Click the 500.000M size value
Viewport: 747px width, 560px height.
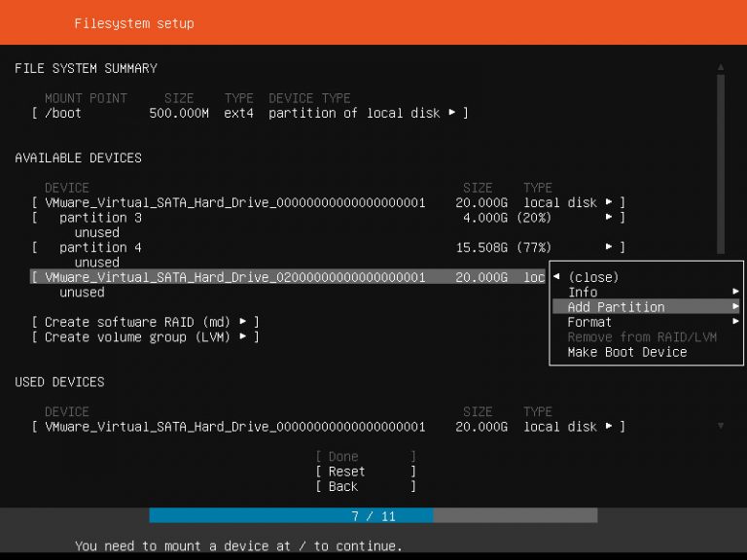(179, 113)
